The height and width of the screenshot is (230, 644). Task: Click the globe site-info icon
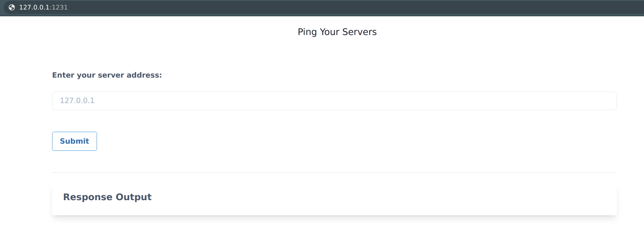(12, 7)
